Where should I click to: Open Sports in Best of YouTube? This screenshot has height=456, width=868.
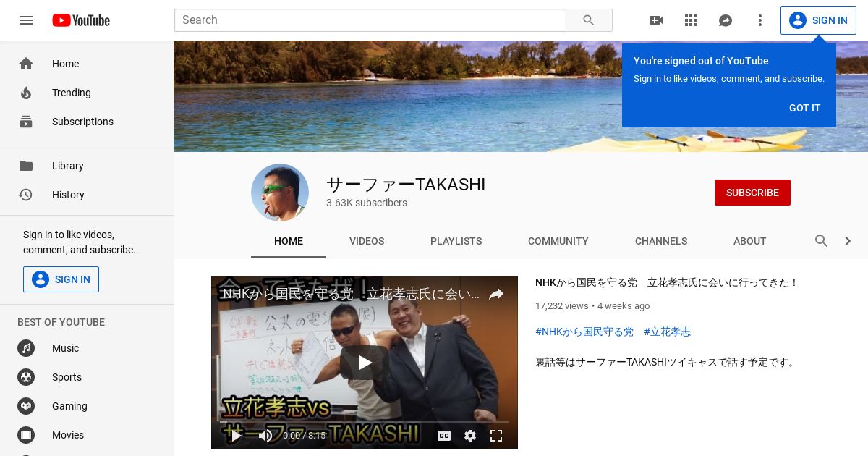(87, 377)
